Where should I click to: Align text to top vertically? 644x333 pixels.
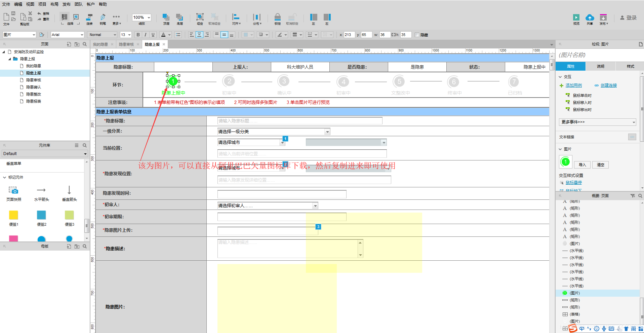click(x=216, y=35)
